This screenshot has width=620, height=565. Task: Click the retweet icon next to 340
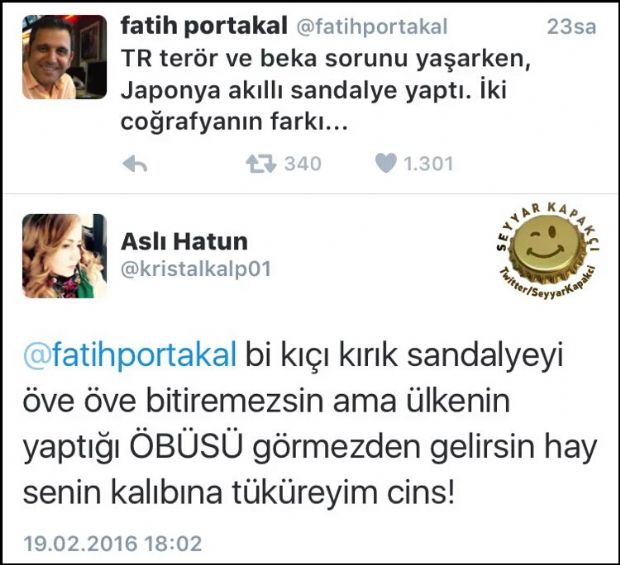[x=261, y=164]
